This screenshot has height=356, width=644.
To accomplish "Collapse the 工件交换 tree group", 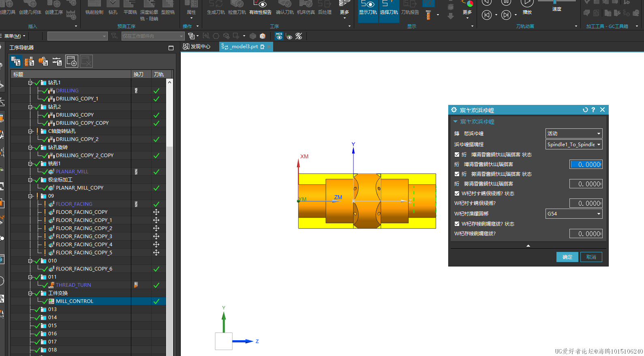I will point(30,293).
